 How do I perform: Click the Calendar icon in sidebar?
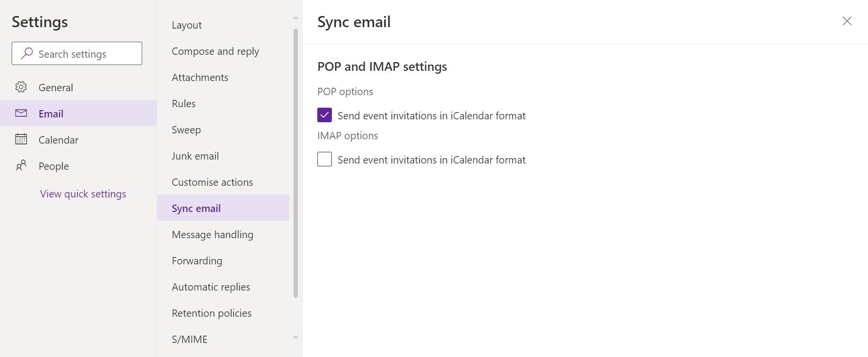(21, 140)
